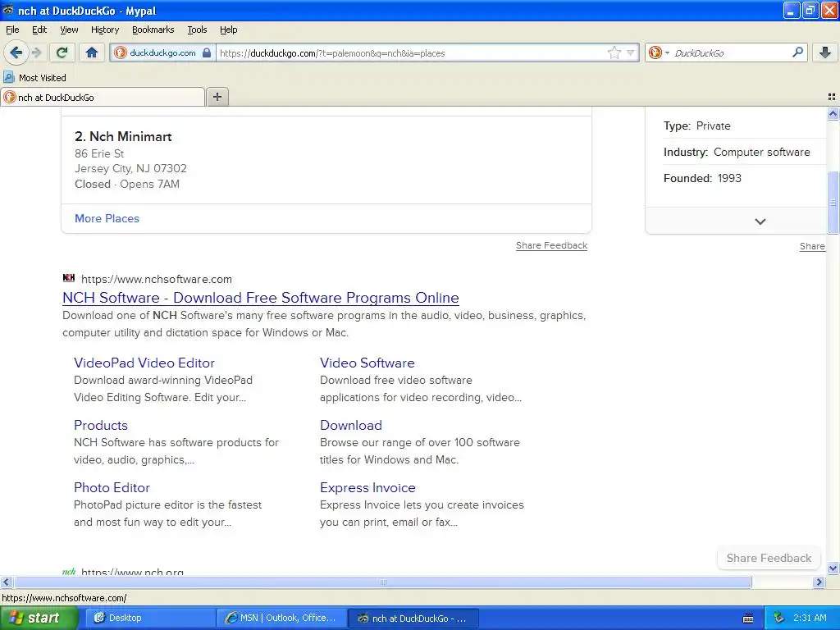Open the History menu
840x630 pixels.
click(105, 30)
